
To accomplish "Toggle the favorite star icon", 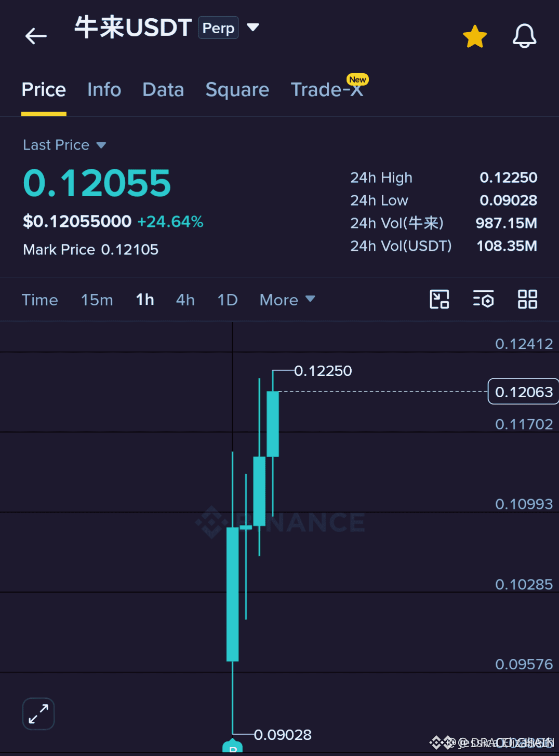I will click(475, 36).
